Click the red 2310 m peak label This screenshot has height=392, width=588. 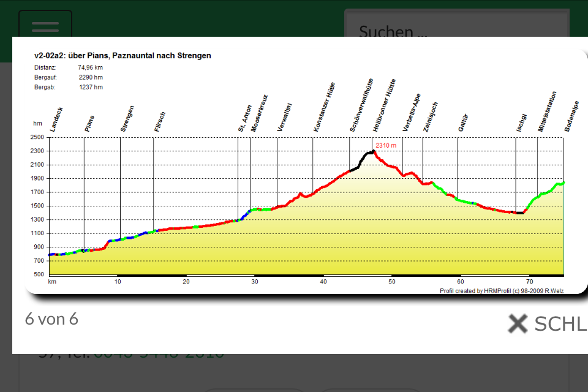coord(386,146)
